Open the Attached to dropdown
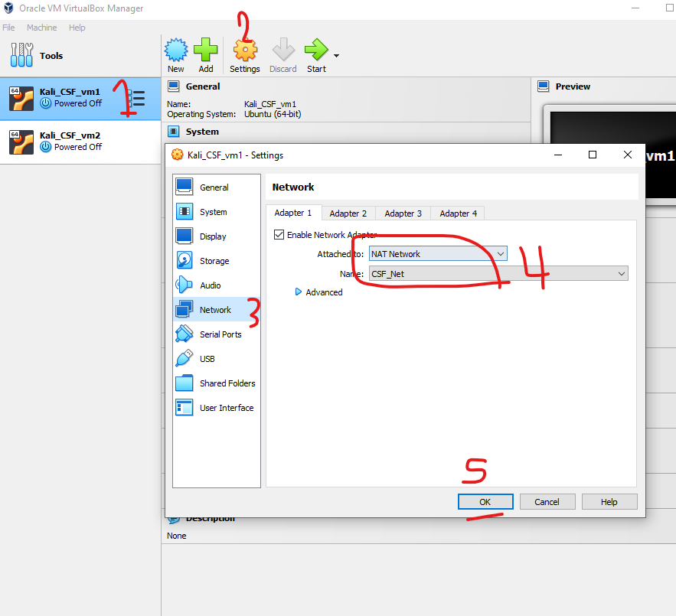Screen dimensions: 676x616 point(438,254)
